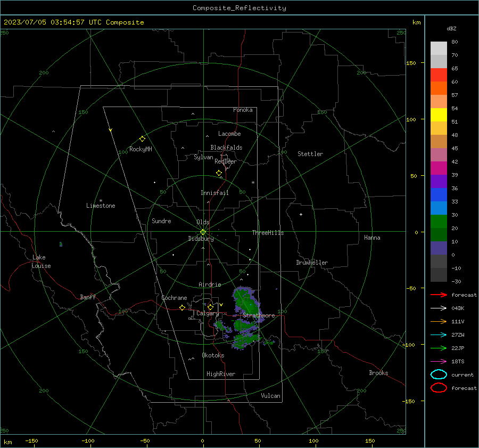Click the yellow diamond marker below Cochrane
The height and width of the screenshot is (448, 479).
point(183,308)
